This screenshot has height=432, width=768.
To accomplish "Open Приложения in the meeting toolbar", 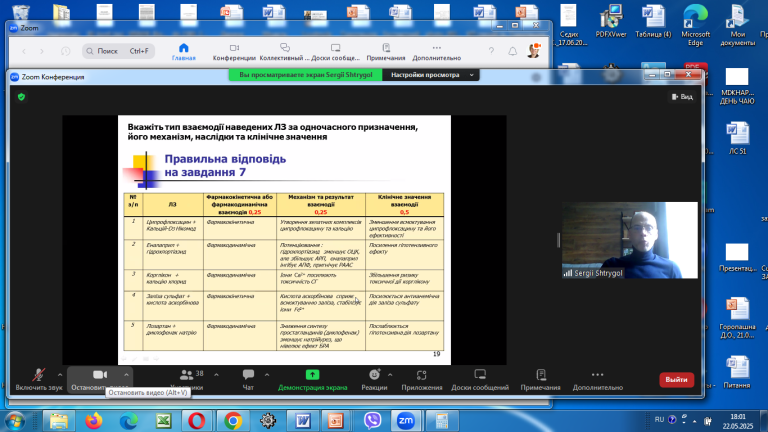I will 422,380.
